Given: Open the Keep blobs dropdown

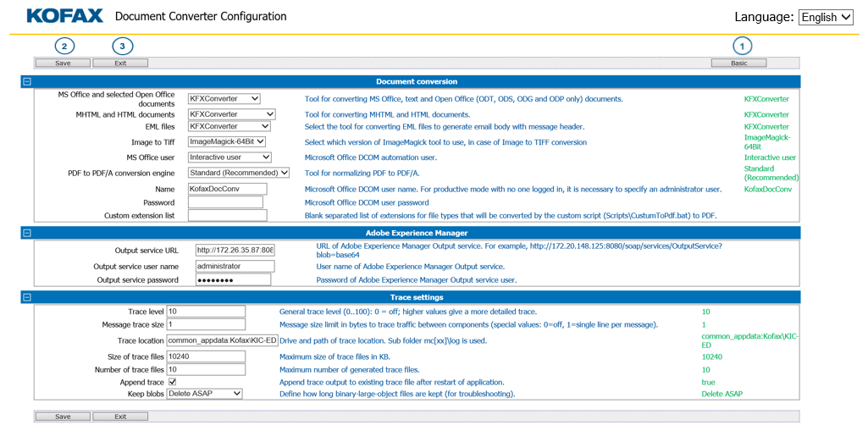Looking at the screenshot, I should click(204, 394).
